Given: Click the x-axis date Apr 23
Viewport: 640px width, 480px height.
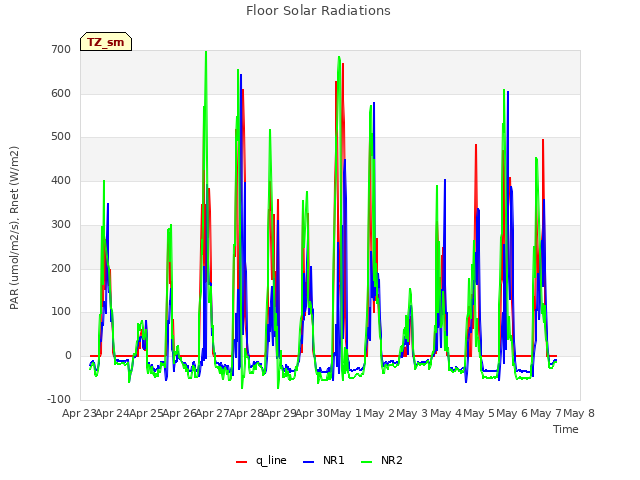Looking at the screenshot, I should [x=79, y=413].
